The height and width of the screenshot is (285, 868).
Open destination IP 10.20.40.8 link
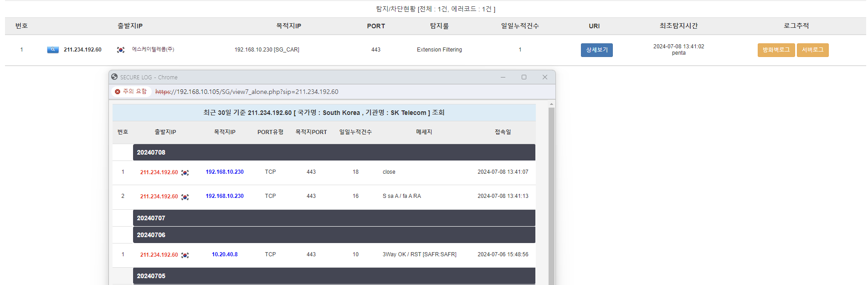tap(225, 254)
